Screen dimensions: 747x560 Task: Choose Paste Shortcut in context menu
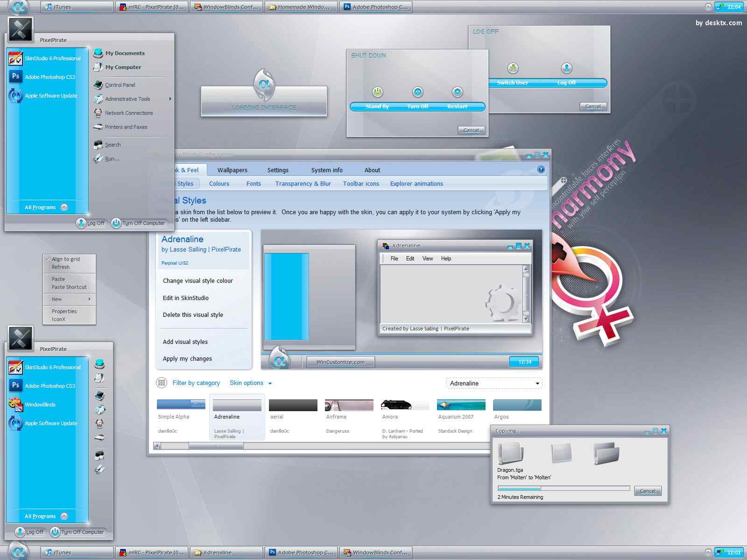click(x=69, y=287)
